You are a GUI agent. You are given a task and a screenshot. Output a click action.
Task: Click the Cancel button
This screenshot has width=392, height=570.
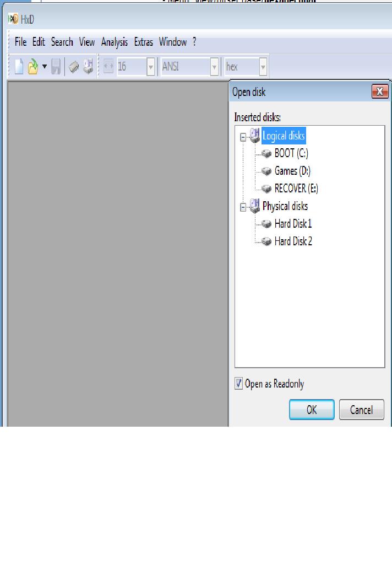362,410
